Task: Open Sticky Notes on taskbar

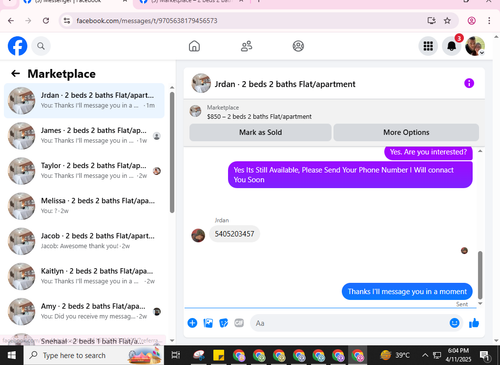Action: coord(219,355)
